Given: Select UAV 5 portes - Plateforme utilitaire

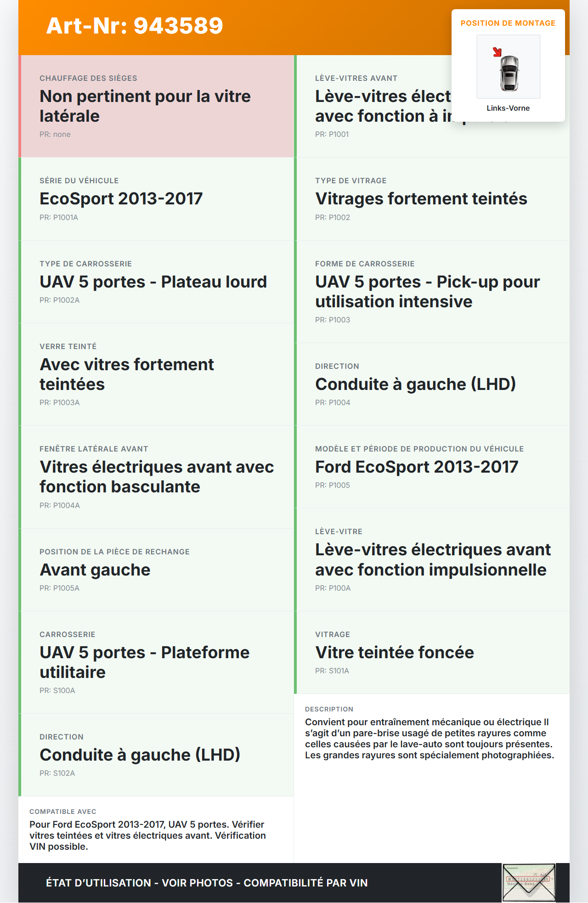Looking at the screenshot, I should [x=157, y=662].
